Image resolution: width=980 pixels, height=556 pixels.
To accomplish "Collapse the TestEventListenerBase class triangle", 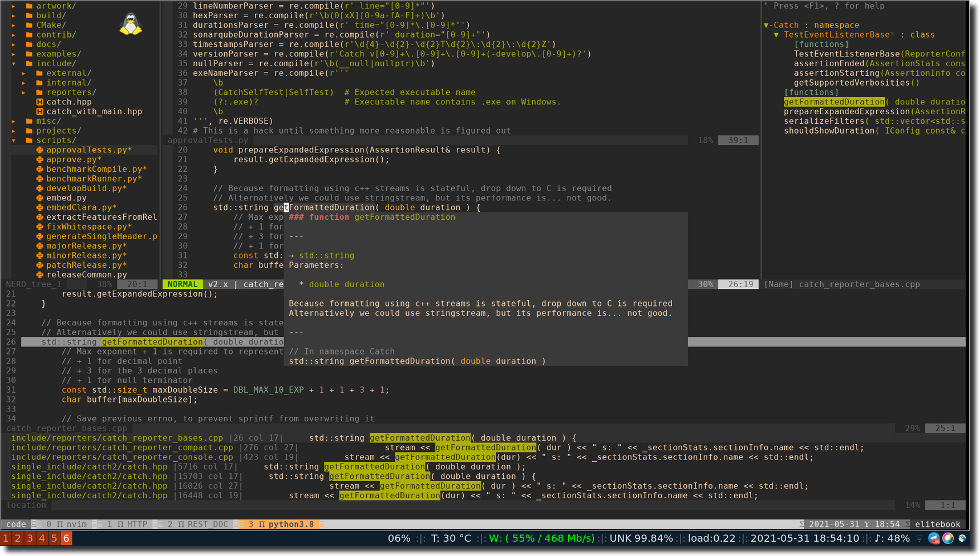I will pos(776,35).
